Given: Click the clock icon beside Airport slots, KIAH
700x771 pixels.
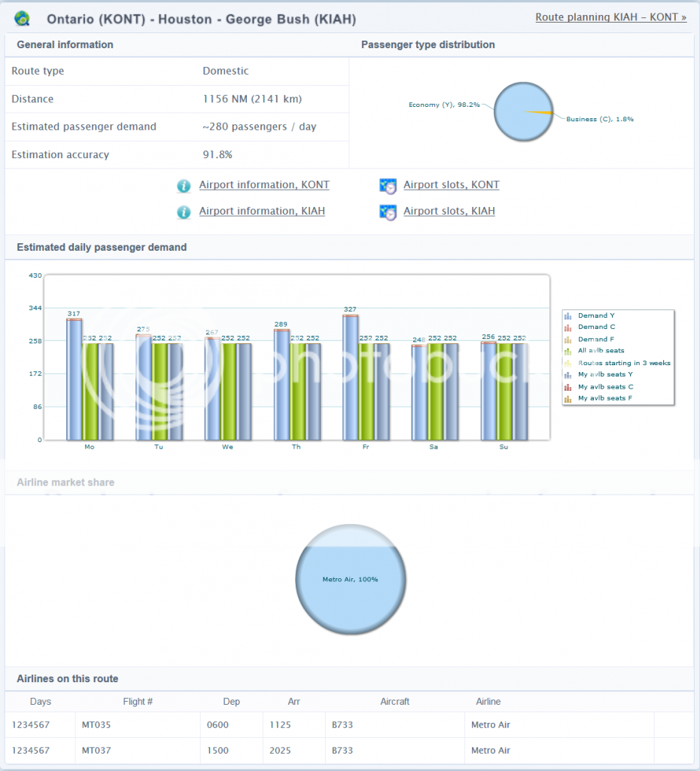Looking at the screenshot, I should pyautogui.click(x=388, y=212).
